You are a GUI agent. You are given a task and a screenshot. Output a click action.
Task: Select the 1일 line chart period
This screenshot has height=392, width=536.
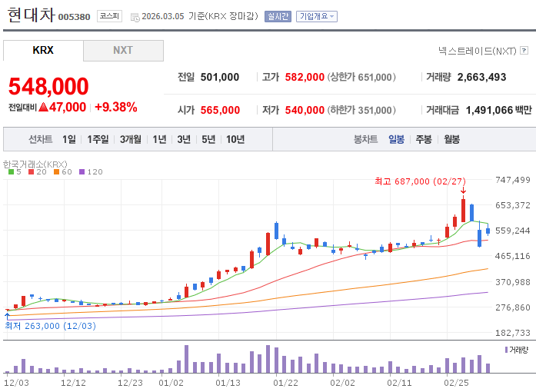click(69, 139)
